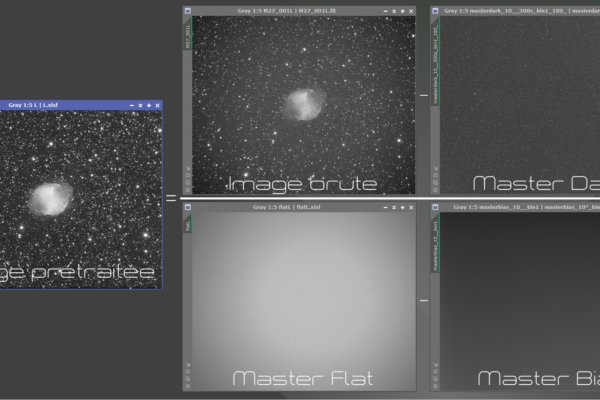This screenshot has height=400, width=600.
Task: Maximize the M27_001L image window
Action: pyautogui.click(x=403, y=11)
